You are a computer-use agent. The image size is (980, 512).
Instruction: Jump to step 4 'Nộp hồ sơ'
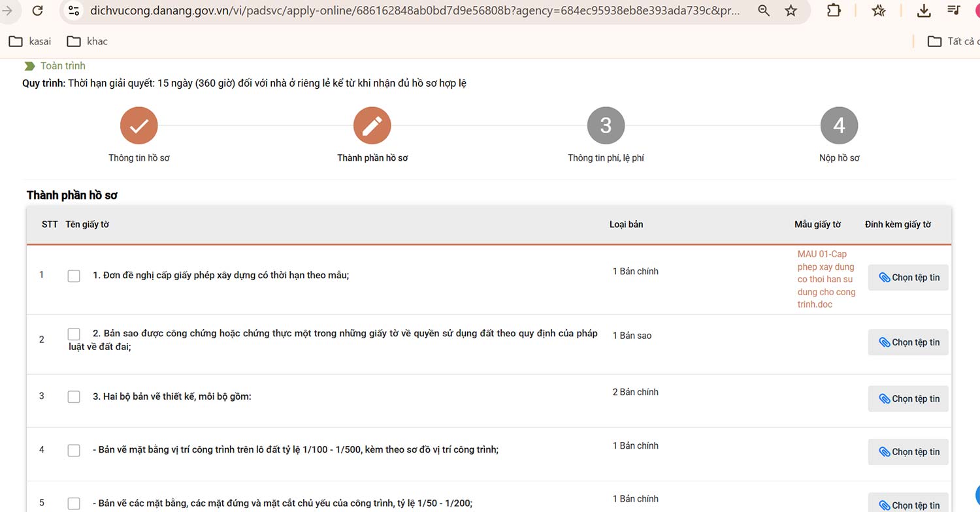pyautogui.click(x=839, y=126)
